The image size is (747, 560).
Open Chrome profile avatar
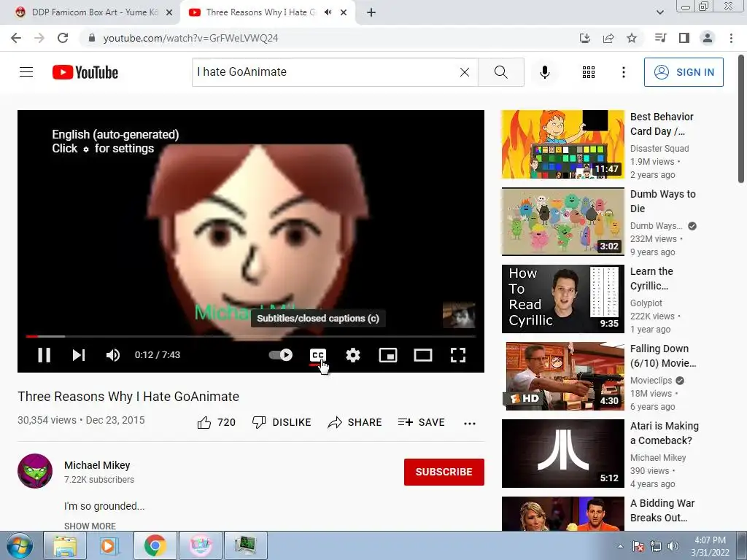click(708, 38)
